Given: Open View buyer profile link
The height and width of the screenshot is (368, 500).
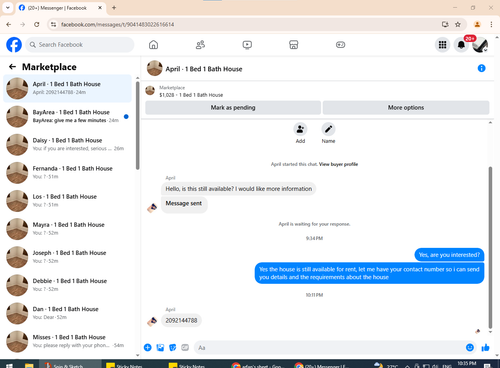Looking at the screenshot, I should (x=338, y=164).
